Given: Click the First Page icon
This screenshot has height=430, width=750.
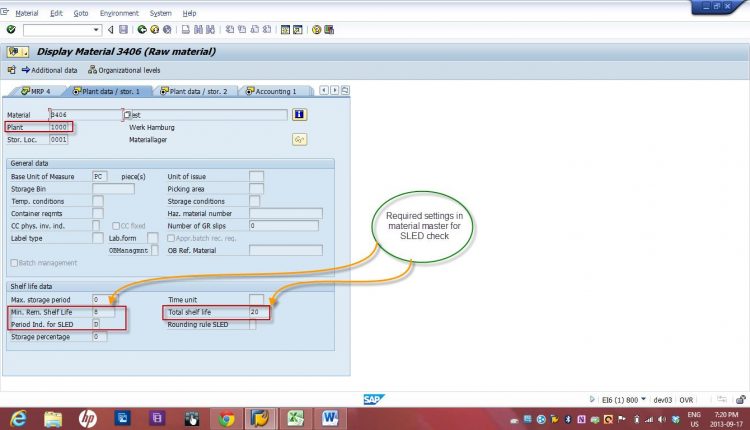Looking at the screenshot, I should pyautogui.click(x=230, y=30).
